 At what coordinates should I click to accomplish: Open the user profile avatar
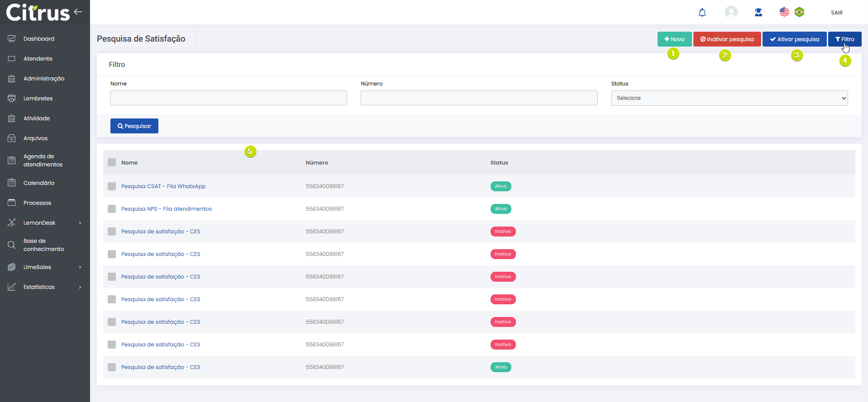coord(731,12)
